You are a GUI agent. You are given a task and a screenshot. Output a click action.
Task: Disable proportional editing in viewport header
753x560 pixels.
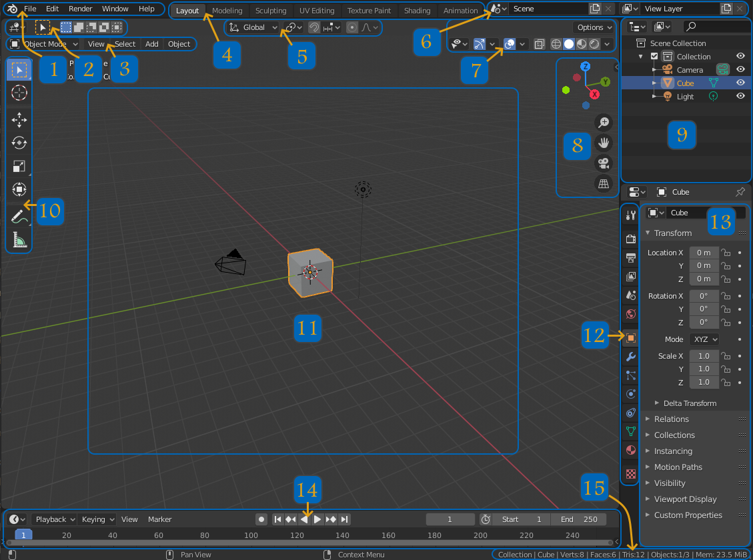coord(352,27)
